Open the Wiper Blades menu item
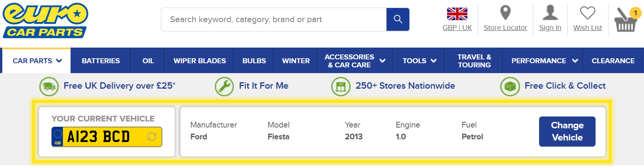Screen dimensions: 644x168 pos(200,61)
